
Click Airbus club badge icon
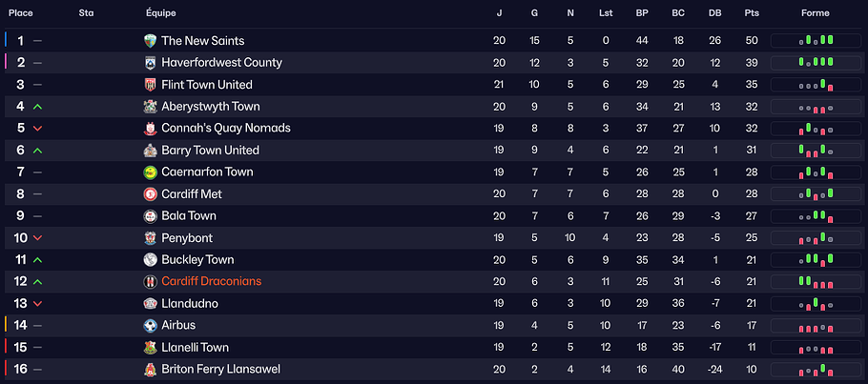click(150, 326)
